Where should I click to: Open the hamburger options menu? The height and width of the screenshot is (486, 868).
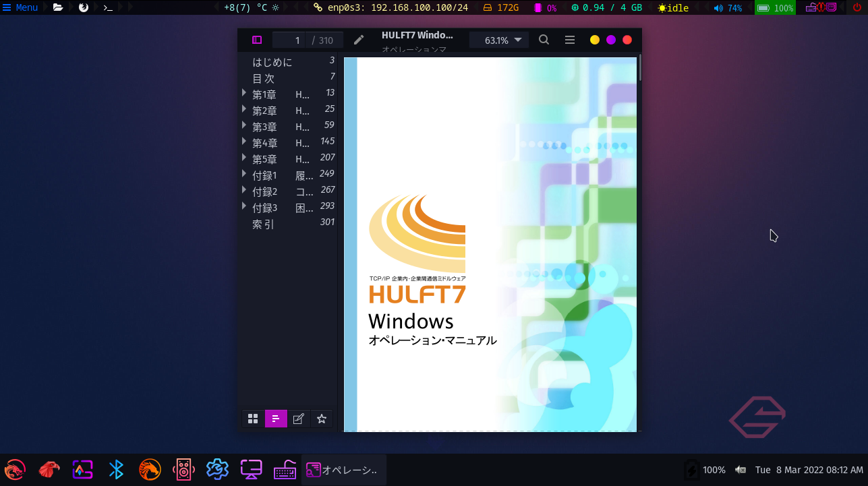pyautogui.click(x=570, y=40)
